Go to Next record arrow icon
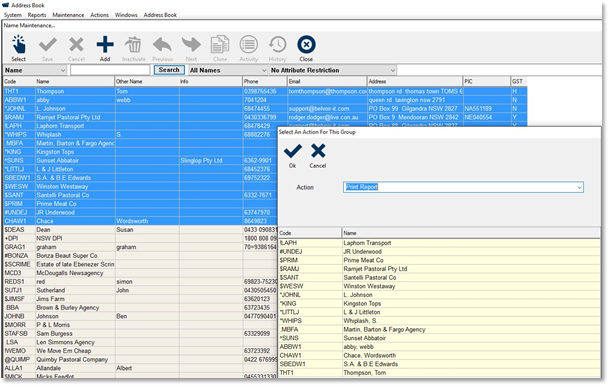609x386 pixels. coord(191,45)
